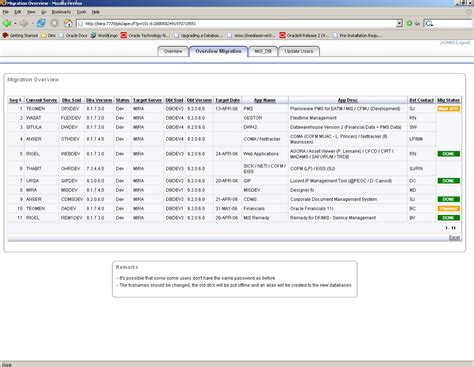
Task: Sort by the App Desc column header
Action: tap(348, 100)
